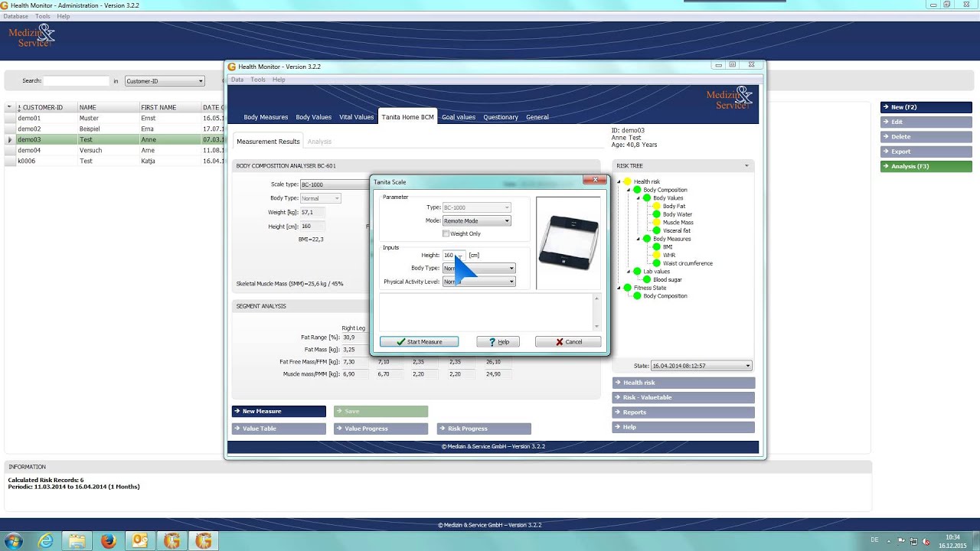Image resolution: width=980 pixels, height=551 pixels.
Task: Open Outlook from the taskbar
Action: coord(140,541)
